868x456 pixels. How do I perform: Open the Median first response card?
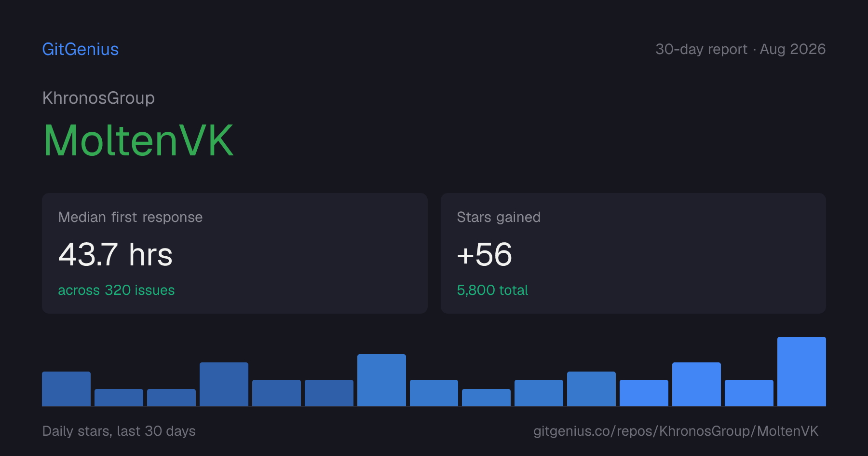[235, 253]
